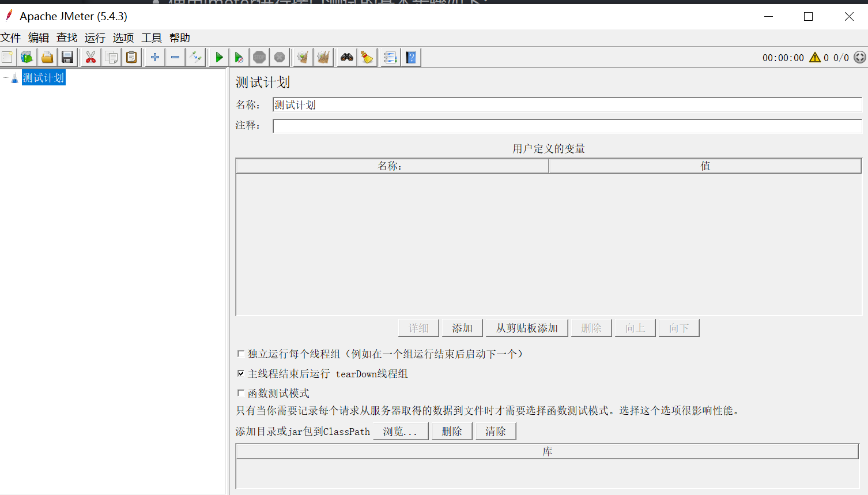Click the 库 column header

[x=548, y=451]
